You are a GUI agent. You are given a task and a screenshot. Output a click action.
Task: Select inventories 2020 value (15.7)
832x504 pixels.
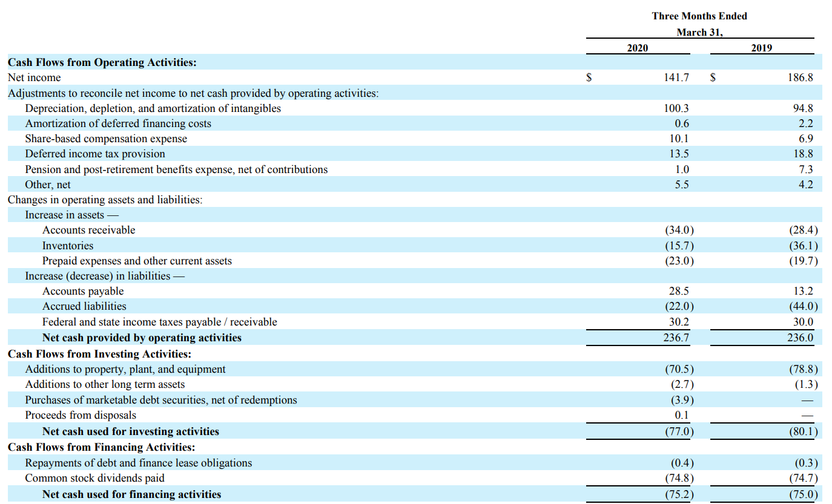click(x=679, y=246)
